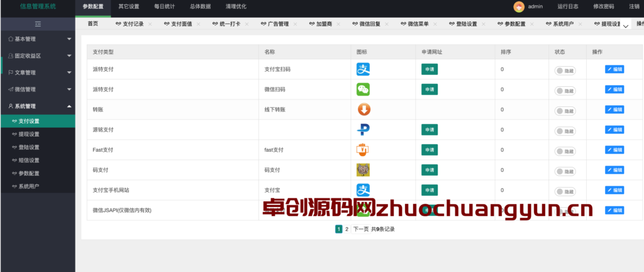Click the leopard image icon in 码支付 row

(363, 170)
